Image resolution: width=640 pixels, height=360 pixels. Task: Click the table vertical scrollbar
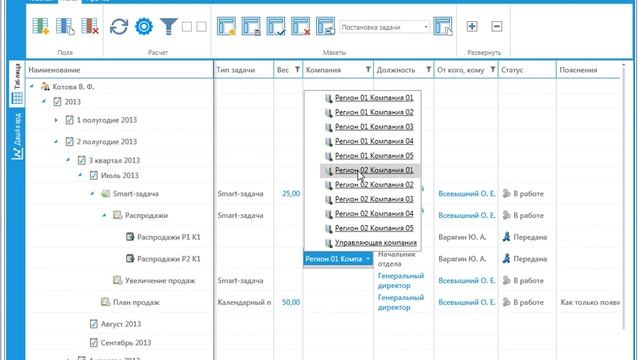(623, 196)
